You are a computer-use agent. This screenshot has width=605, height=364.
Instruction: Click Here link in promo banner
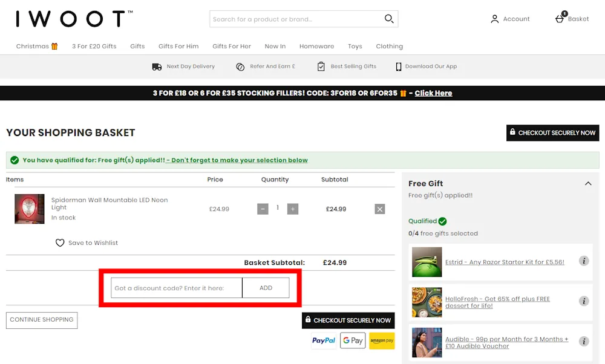tap(433, 93)
